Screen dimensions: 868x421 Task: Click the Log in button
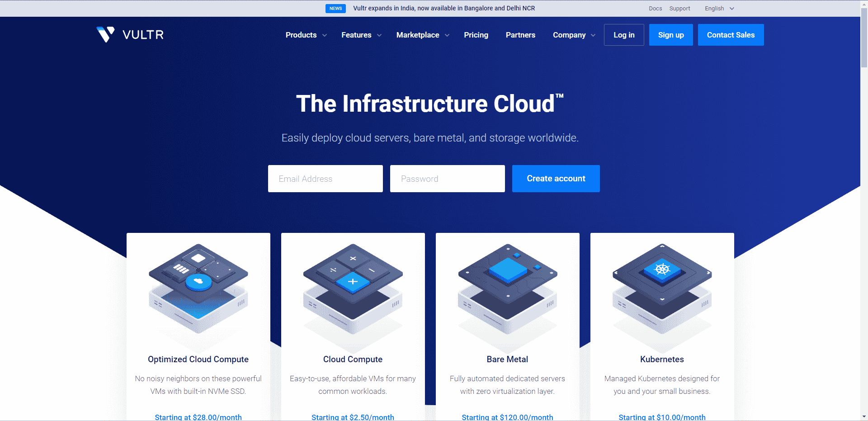[624, 35]
